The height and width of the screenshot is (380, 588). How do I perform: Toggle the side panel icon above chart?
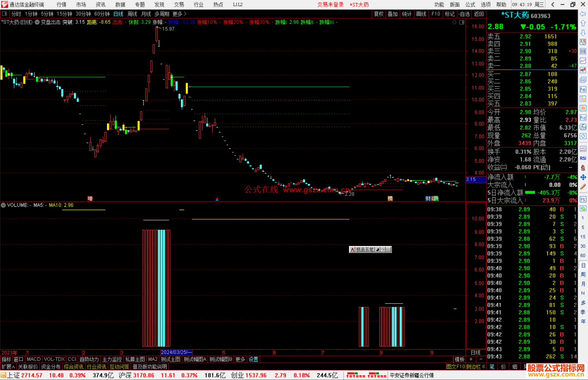coord(462,22)
